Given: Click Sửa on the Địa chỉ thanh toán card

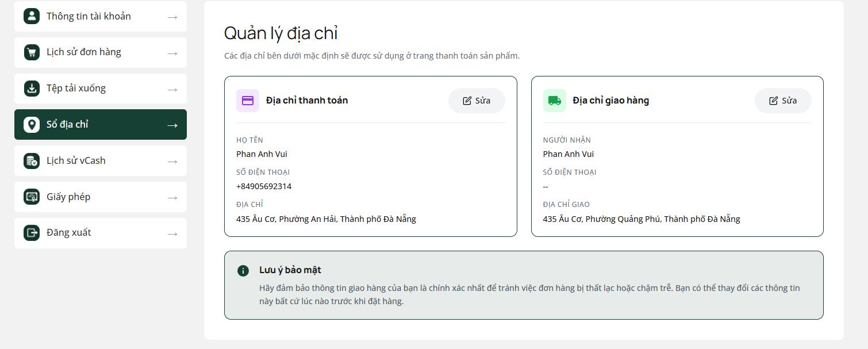Looking at the screenshot, I should tap(477, 100).
